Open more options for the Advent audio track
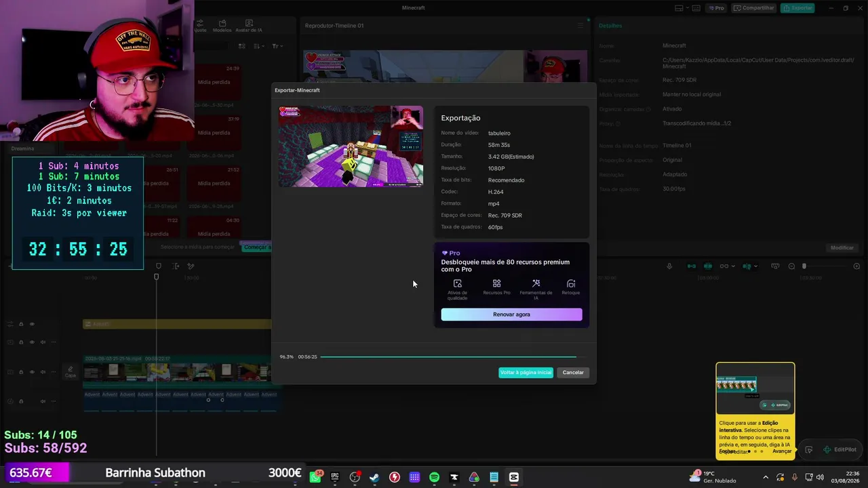The width and height of the screenshot is (868, 488). (x=54, y=400)
